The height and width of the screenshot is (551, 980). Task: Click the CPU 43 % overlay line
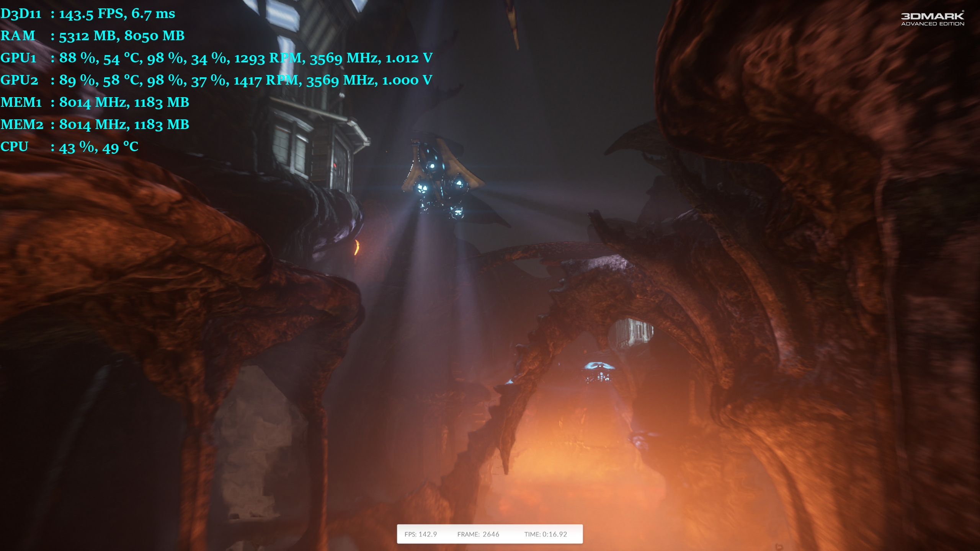point(69,147)
